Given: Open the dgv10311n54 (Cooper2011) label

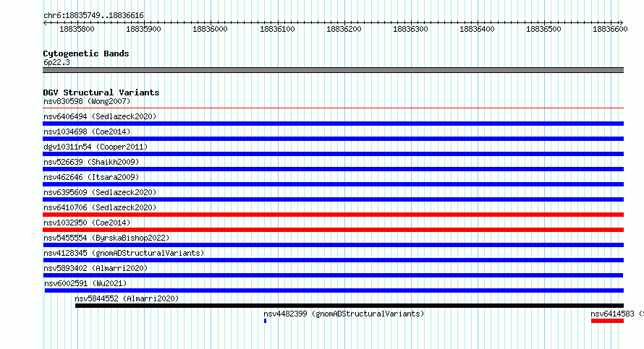Looking at the screenshot, I should click(x=96, y=147).
